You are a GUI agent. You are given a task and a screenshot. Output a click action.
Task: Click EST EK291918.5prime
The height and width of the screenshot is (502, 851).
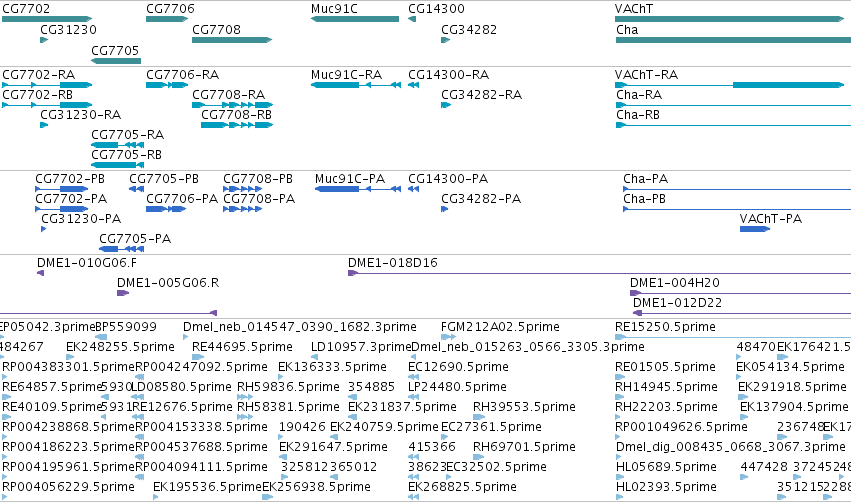[742, 397]
